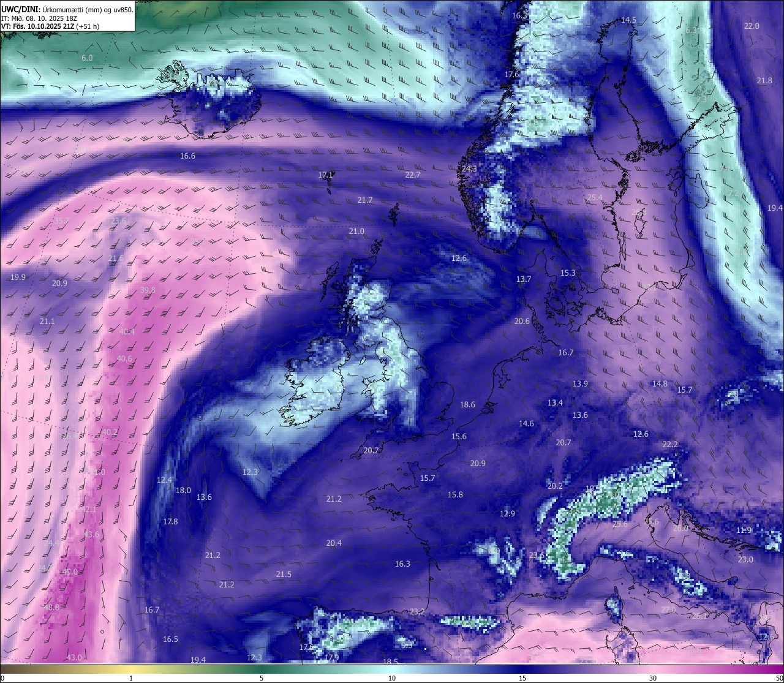784x683 pixels.
Task: Click the 13.4 value on the map
Action: click(x=555, y=403)
